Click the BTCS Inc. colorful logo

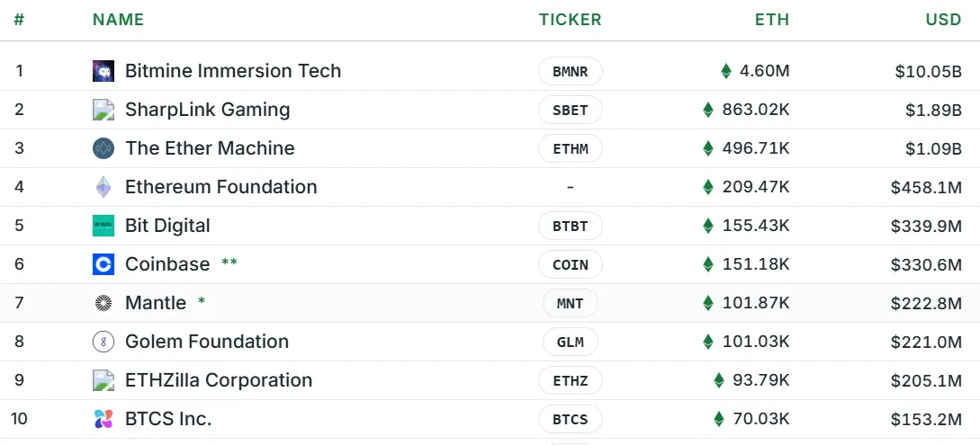(103, 419)
